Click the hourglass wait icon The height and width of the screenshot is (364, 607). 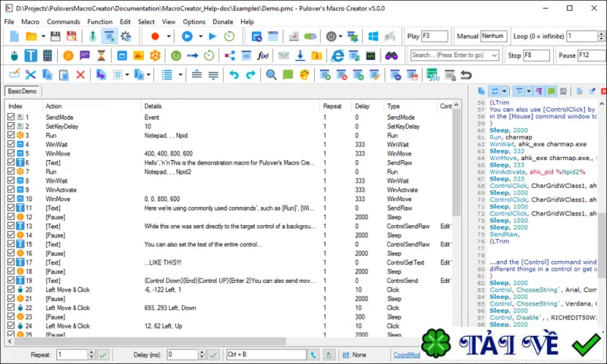tap(101, 55)
